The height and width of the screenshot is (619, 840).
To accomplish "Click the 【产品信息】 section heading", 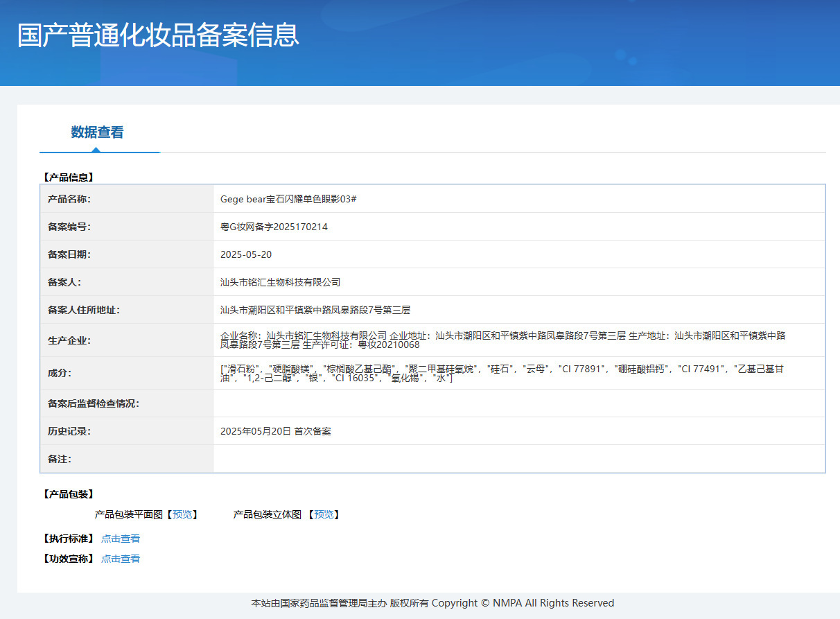I will (68, 177).
